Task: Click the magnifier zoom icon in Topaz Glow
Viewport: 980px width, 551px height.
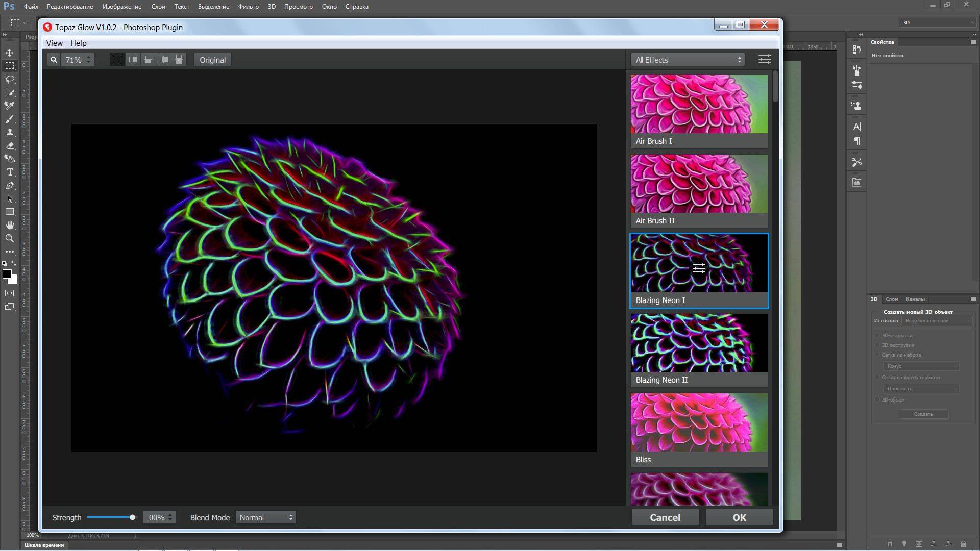Action: 54,60
